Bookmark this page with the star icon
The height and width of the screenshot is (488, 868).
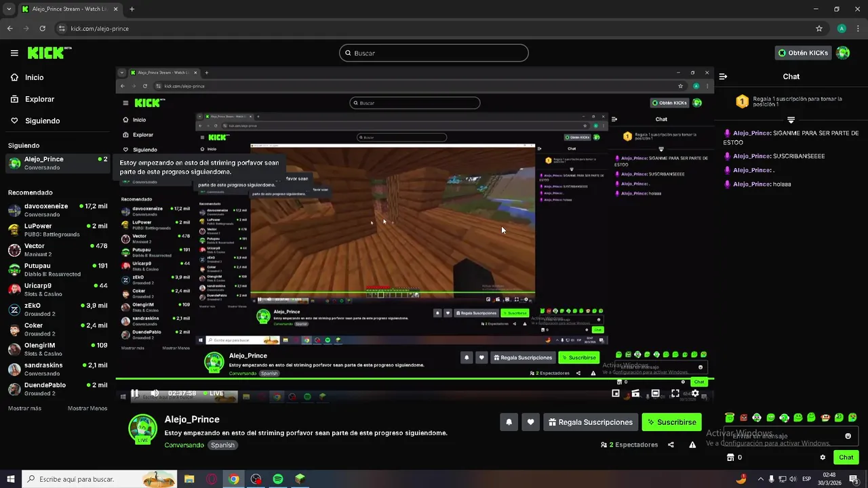pyautogui.click(x=819, y=28)
